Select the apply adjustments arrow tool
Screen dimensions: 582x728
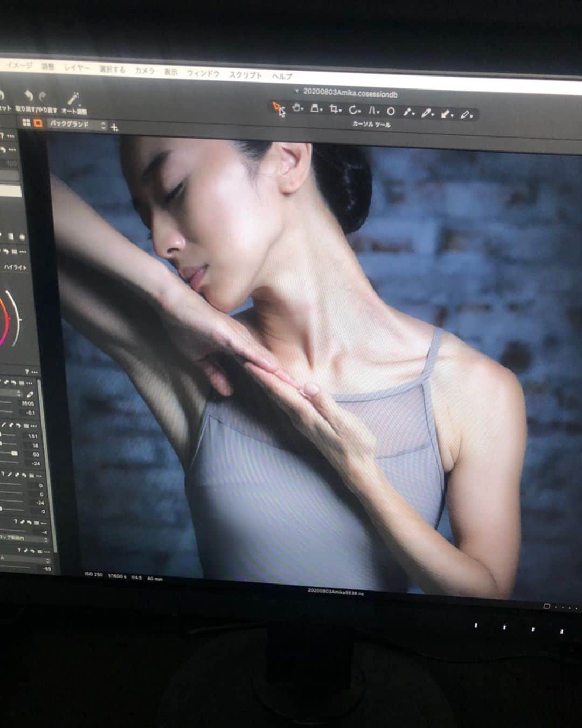point(447,114)
